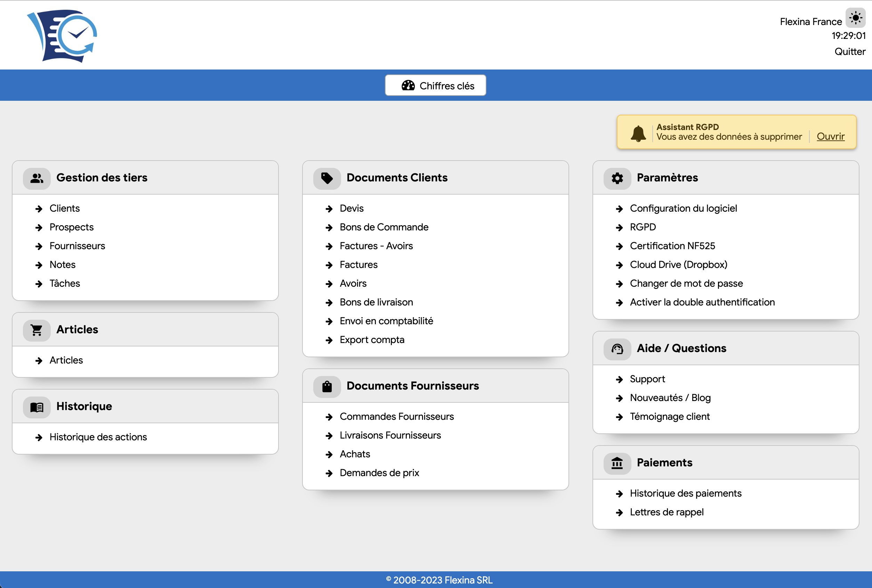Viewport: 872px width, 588px height.
Task: Open Historique des paiements section
Action: pyautogui.click(x=686, y=493)
